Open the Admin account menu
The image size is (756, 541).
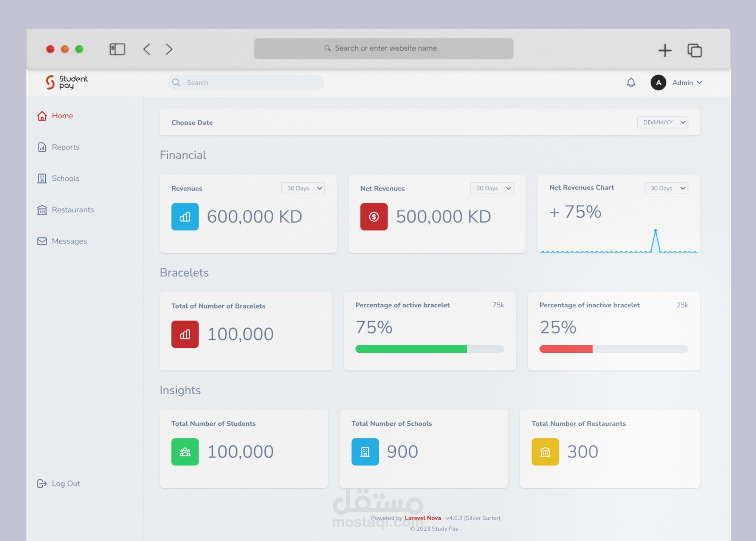coord(687,82)
